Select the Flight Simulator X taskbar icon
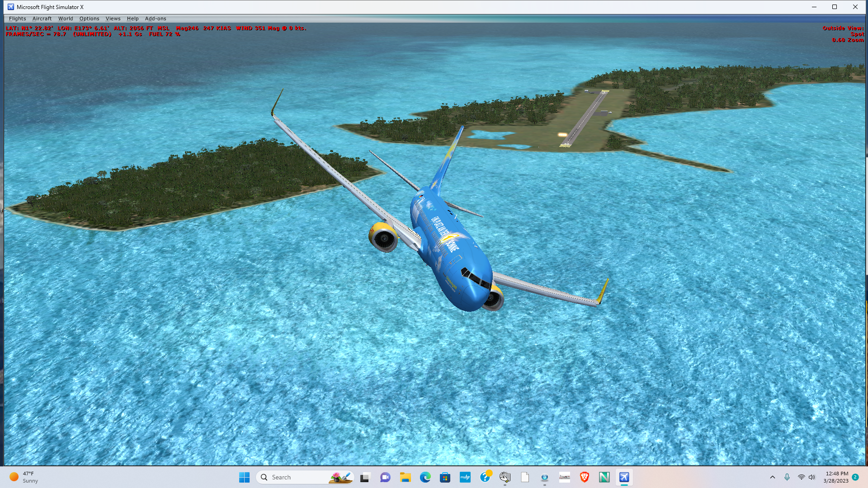Viewport: 868px width, 488px height. [x=624, y=477]
